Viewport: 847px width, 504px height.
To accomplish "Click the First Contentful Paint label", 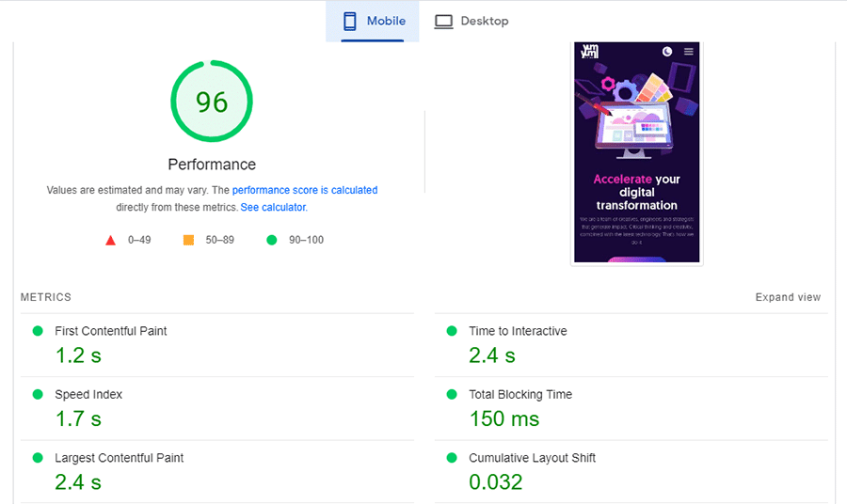I will tap(111, 331).
